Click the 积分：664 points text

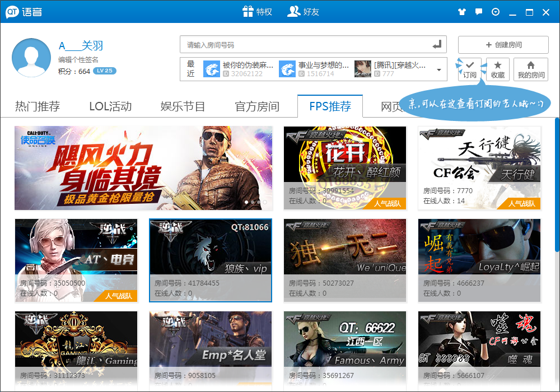74,71
